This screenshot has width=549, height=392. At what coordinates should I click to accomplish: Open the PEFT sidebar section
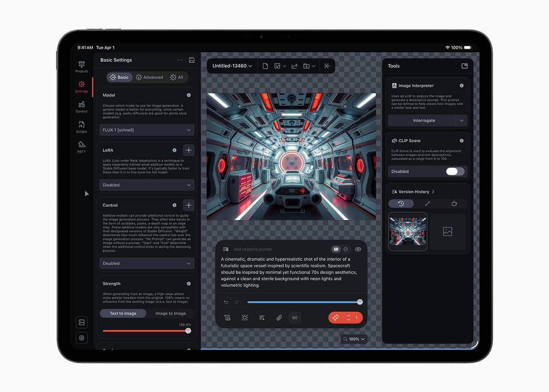(x=81, y=147)
